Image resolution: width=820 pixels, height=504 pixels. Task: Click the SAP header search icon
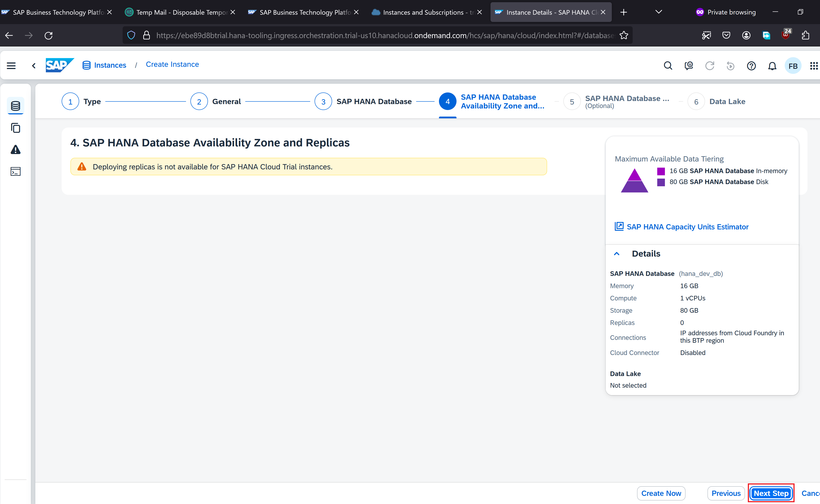tap(668, 66)
